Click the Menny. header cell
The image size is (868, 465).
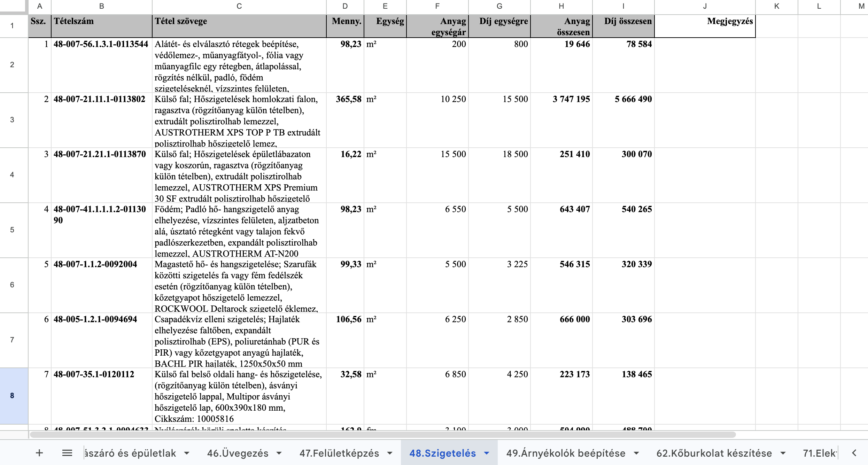click(345, 26)
